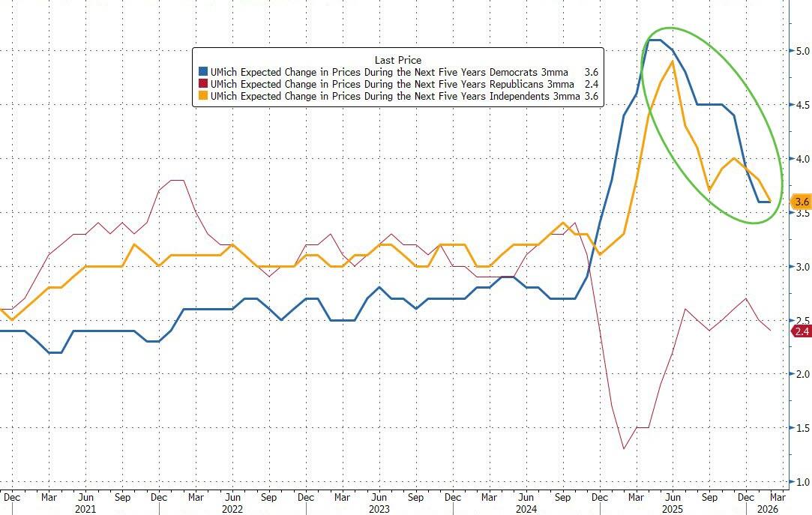Select the 2022 year label on x-axis
This screenshot has height=515, width=812.
pos(232,508)
